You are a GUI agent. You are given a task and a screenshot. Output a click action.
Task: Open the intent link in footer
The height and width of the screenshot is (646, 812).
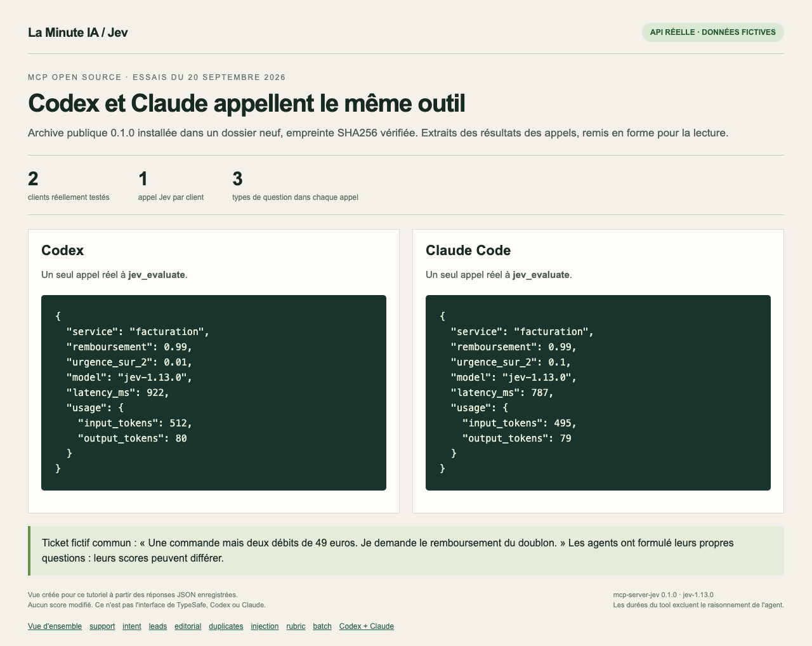[132, 626]
